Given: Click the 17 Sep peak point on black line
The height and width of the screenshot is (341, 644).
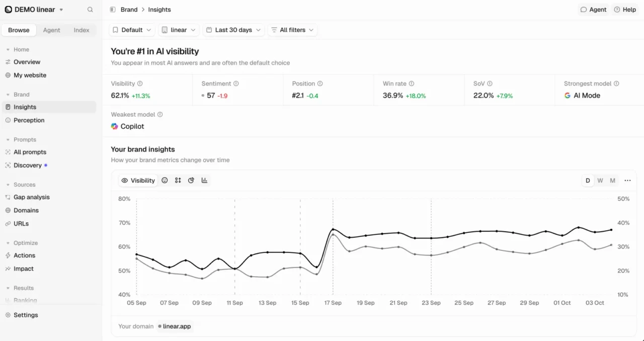Looking at the screenshot, I should tap(333, 229).
